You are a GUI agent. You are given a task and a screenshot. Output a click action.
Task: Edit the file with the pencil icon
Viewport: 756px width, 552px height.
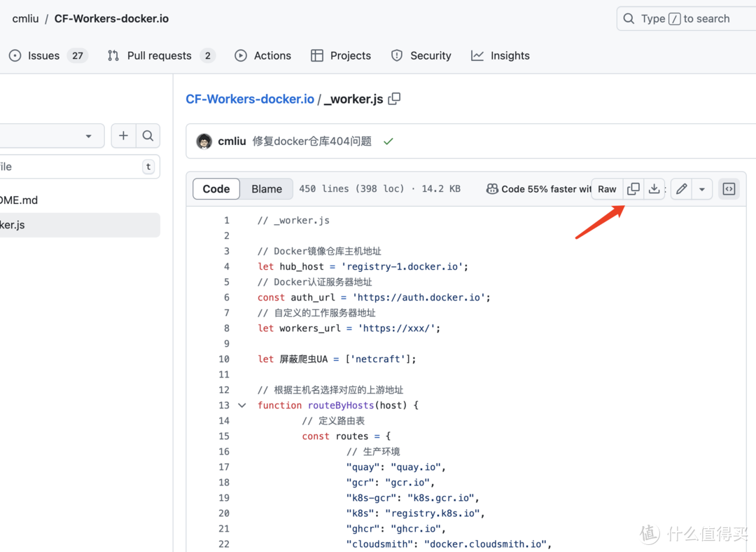(680, 188)
